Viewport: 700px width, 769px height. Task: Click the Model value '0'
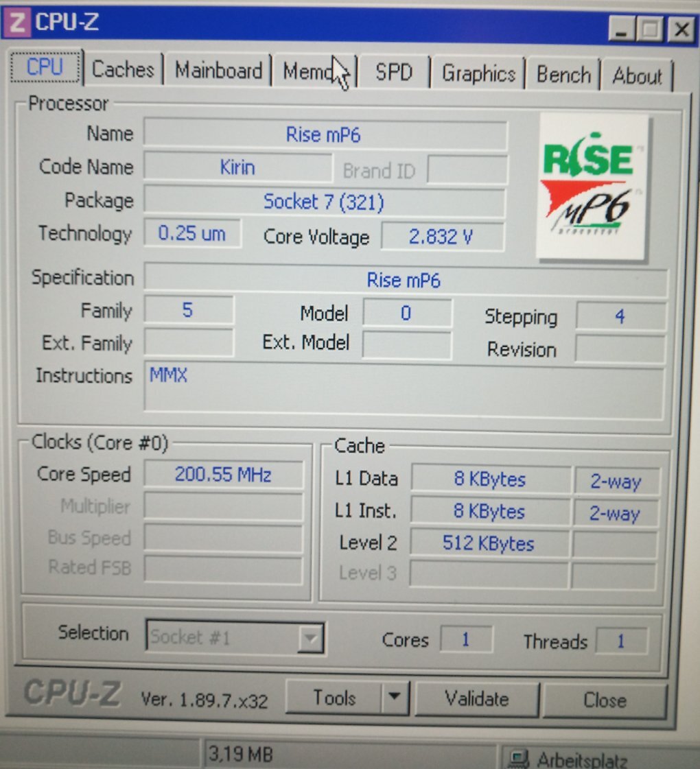(407, 313)
